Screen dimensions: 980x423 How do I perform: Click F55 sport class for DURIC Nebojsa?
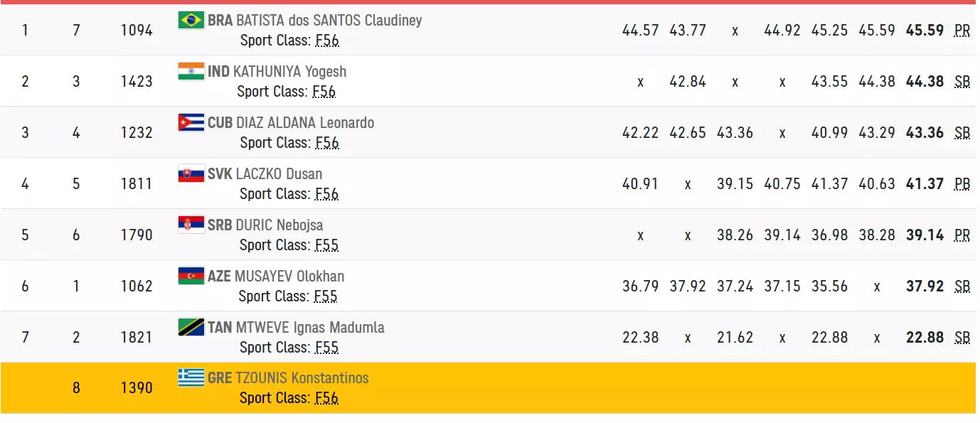(x=326, y=245)
